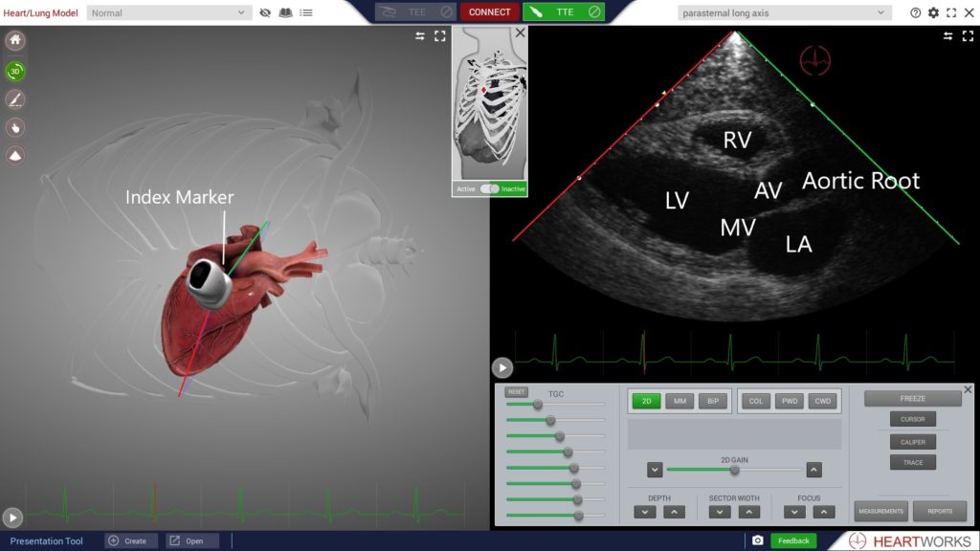Select the scalpel cutting tool
The height and width of the screenshot is (551, 980).
16,99
